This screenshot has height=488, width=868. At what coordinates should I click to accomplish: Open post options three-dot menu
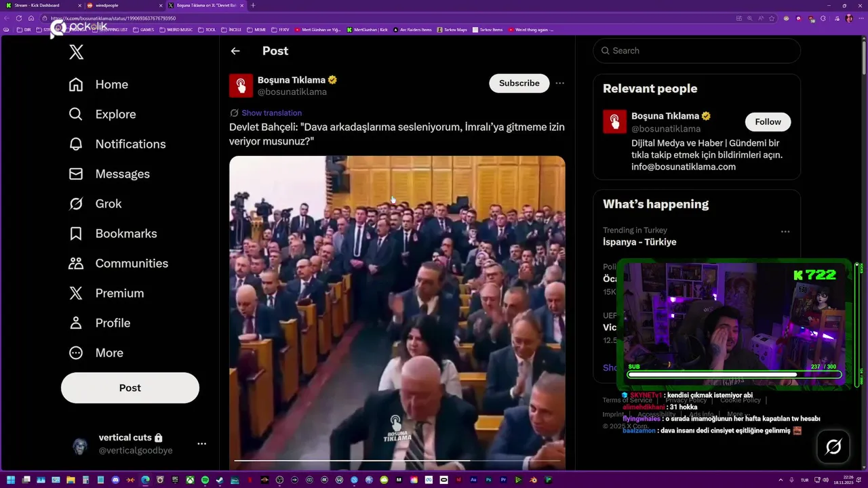click(559, 83)
